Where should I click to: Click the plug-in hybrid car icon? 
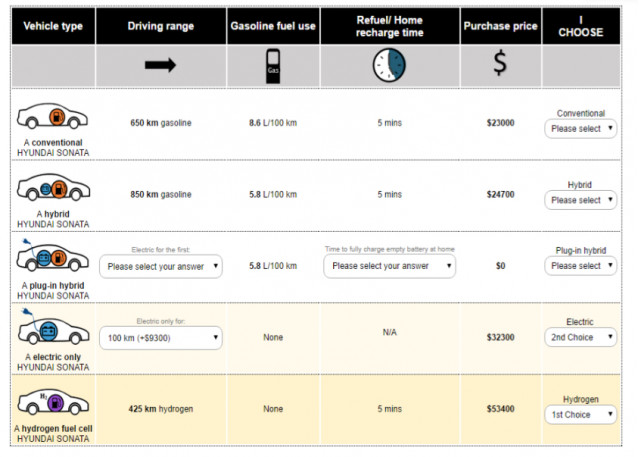[52, 255]
